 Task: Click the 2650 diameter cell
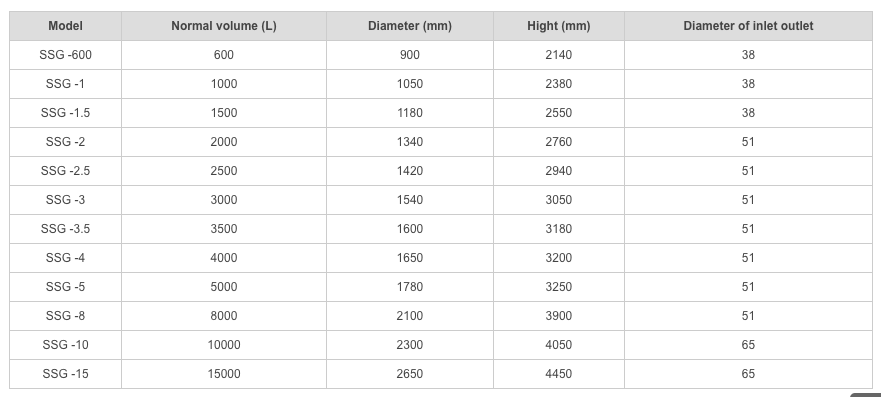(410, 374)
